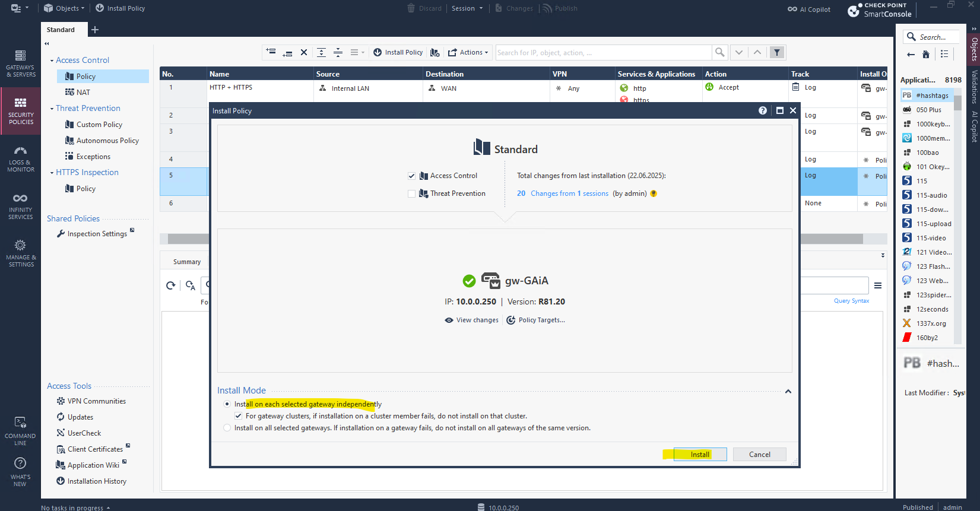Image resolution: width=980 pixels, height=511 pixels.
Task: Click the next search result down arrow
Action: pos(739,52)
